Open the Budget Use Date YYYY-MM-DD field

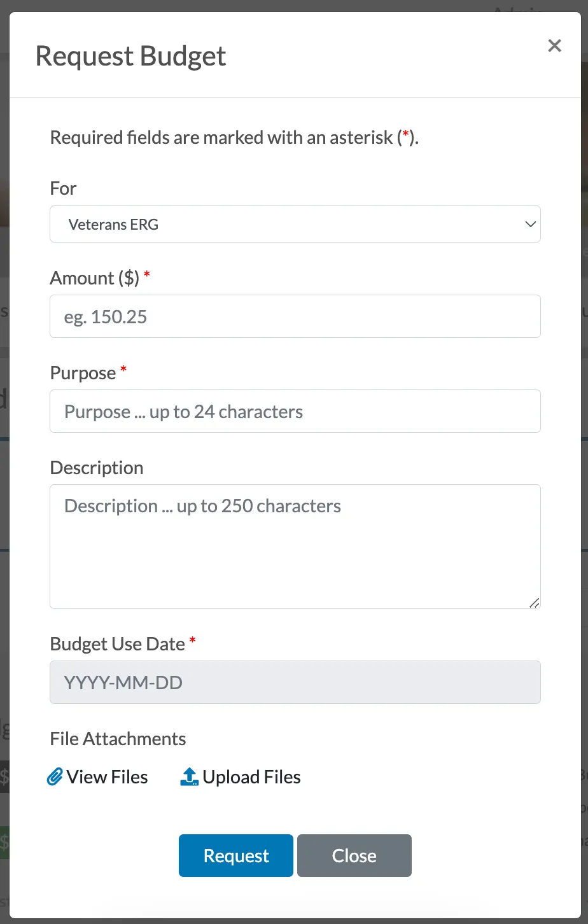pos(295,682)
